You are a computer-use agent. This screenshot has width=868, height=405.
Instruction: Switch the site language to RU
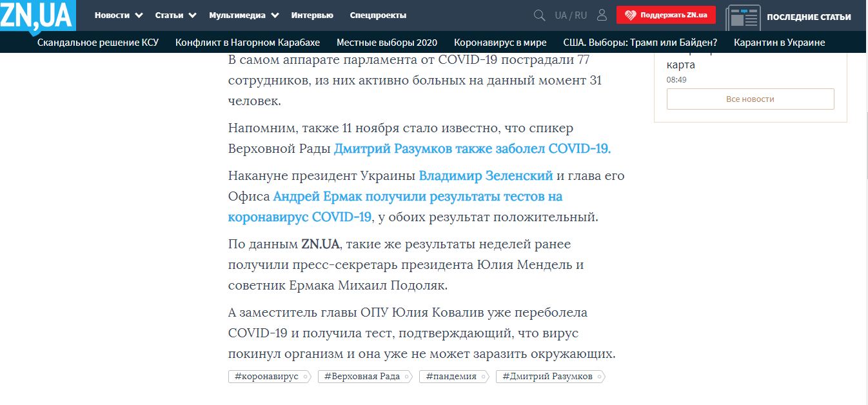[581, 15]
